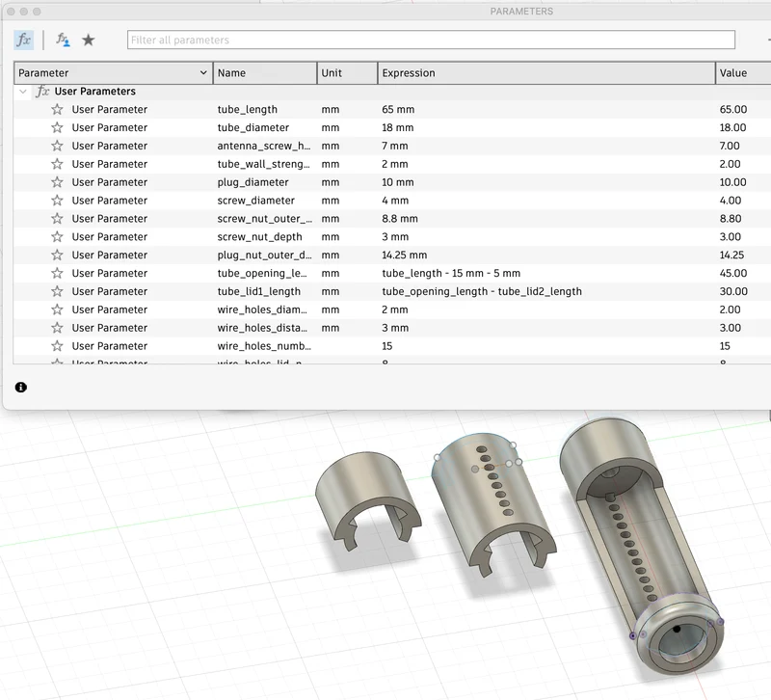Edit the 65 mm expression cell
Screen dimensions: 771x700
[398, 109]
